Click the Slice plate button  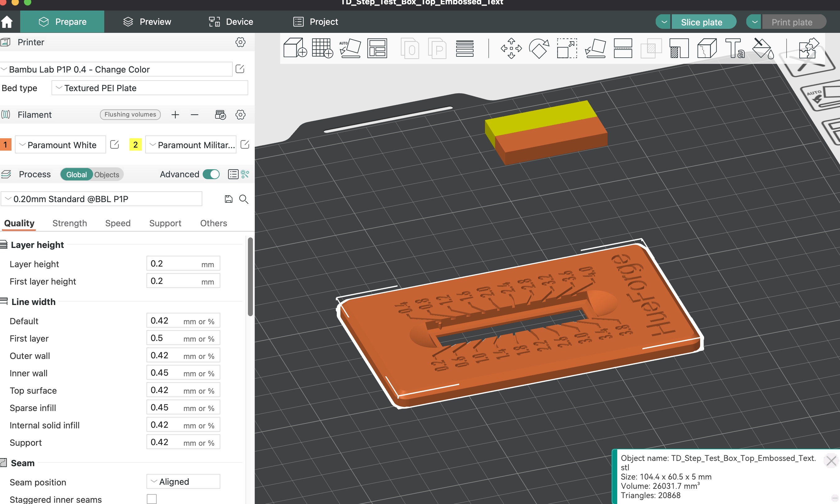pos(702,21)
